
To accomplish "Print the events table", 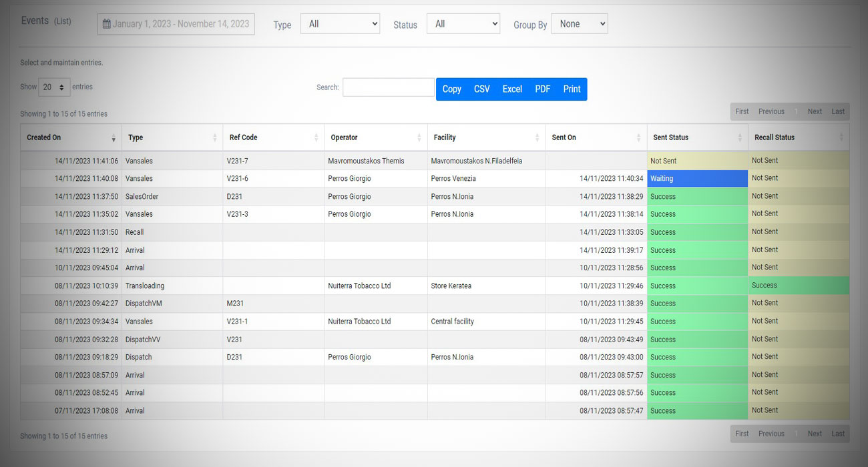I will click(572, 89).
